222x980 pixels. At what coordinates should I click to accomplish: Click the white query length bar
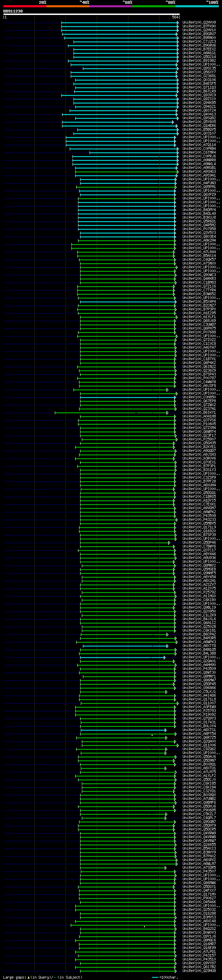92,15
